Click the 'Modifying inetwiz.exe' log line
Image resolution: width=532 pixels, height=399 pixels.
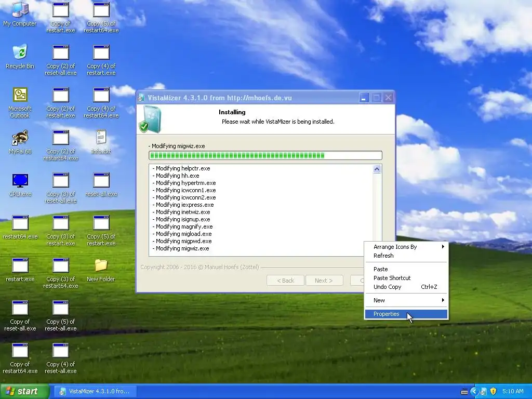coord(181,212)
